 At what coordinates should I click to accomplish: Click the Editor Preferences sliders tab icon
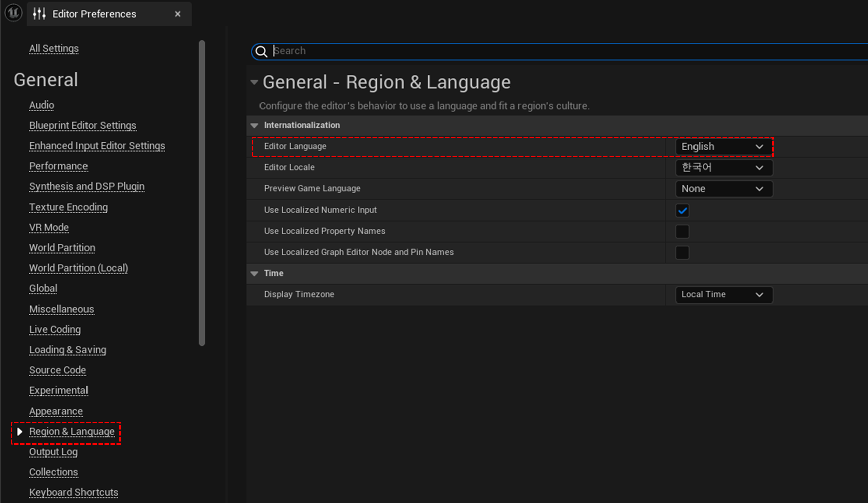pos(39,14)
